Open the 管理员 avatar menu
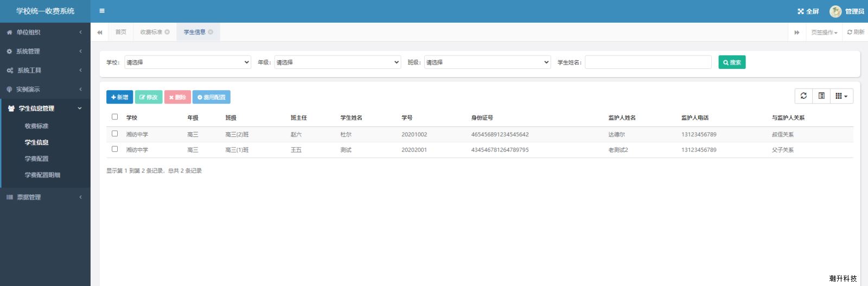 [x=847, y=11]
